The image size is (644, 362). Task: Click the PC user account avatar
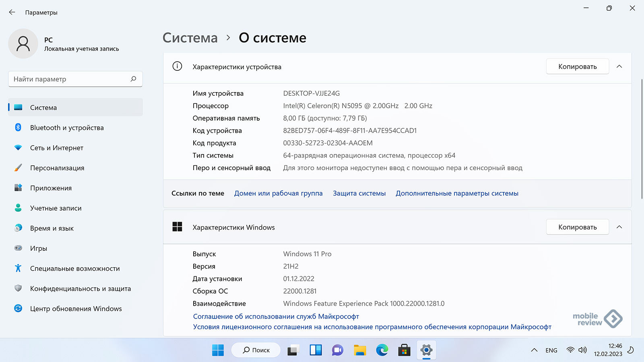[x=23, y=43]
